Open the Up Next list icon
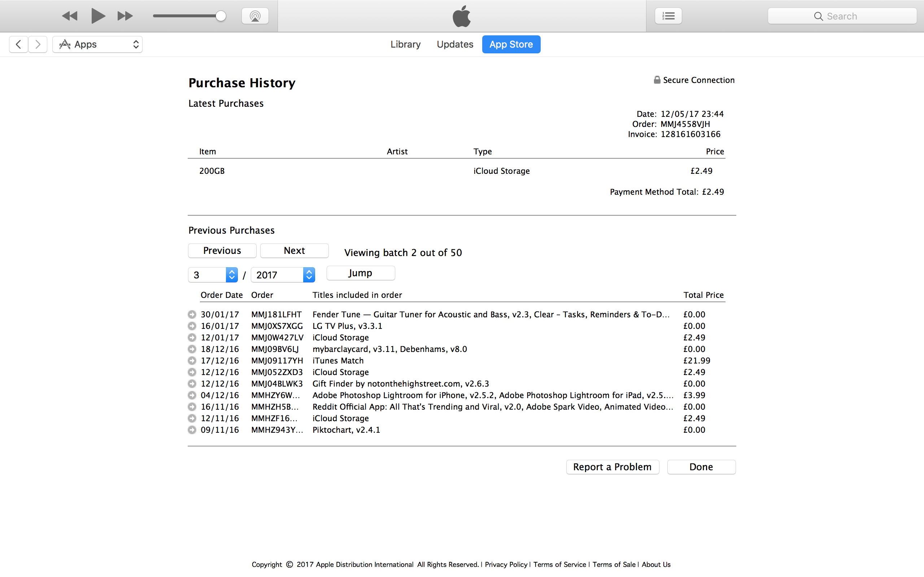The image size is (924, 577). [668, 16]
